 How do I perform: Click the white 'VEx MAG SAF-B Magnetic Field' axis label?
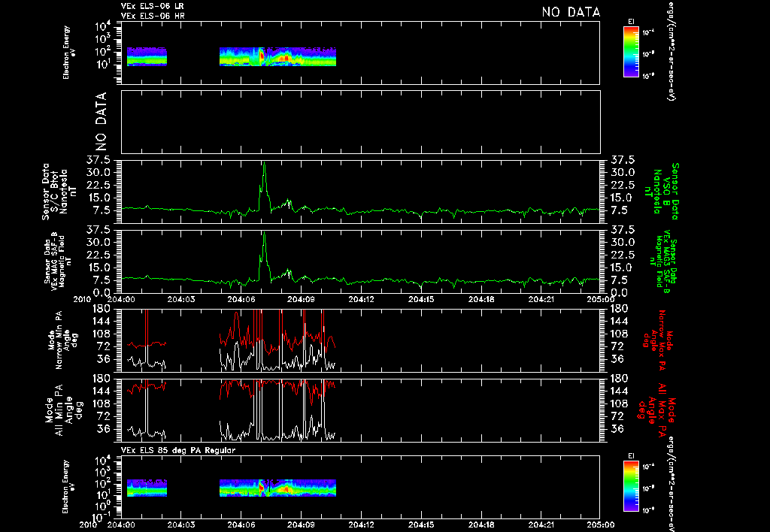point(58,261)
